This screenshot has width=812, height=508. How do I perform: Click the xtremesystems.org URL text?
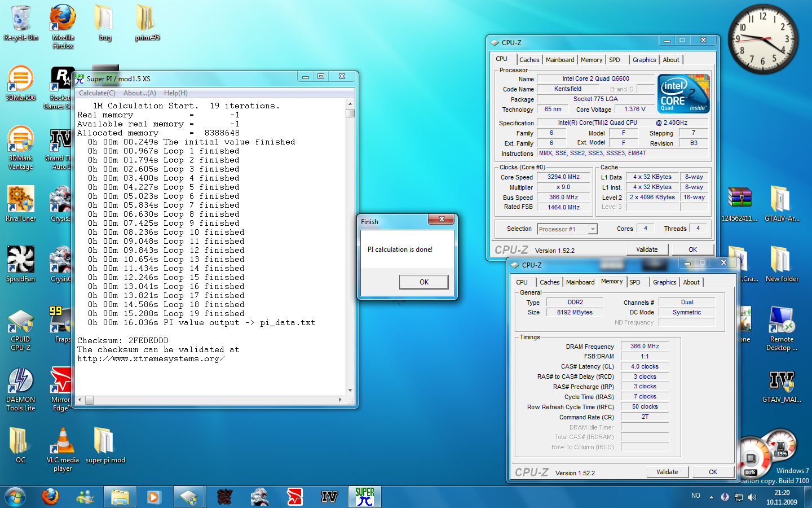[151, 359]
